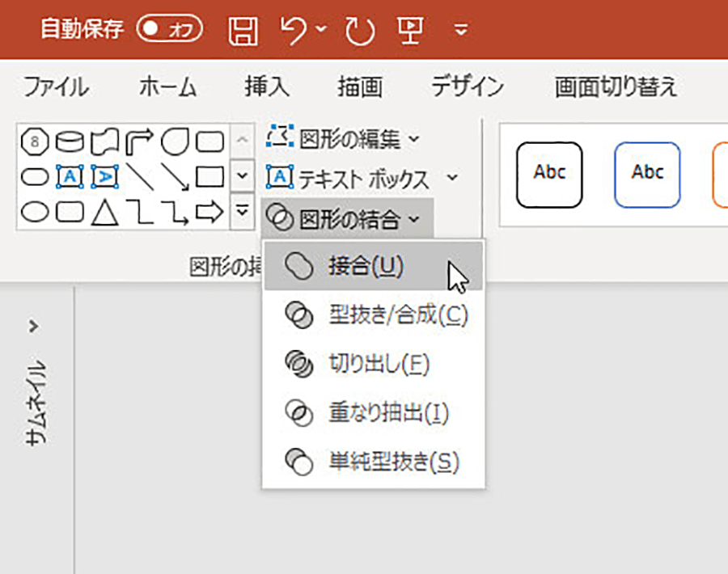Open the 図形の編集 dropdown

pos(343,139)
